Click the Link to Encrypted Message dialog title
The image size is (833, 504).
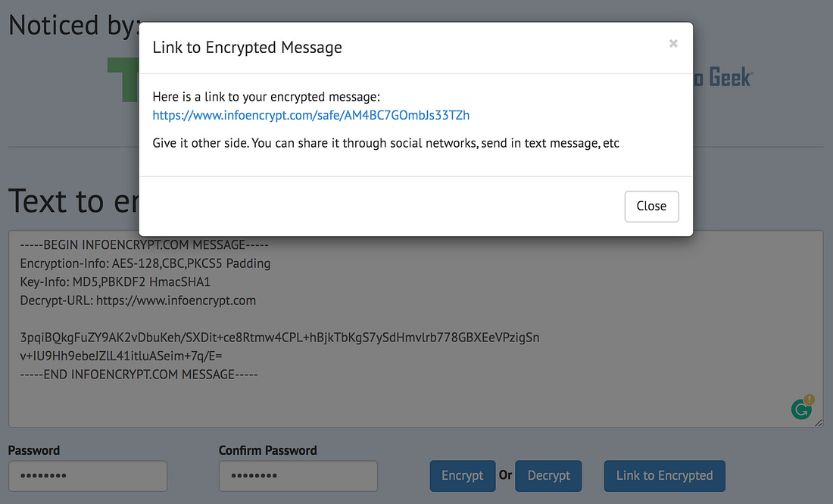247,47
